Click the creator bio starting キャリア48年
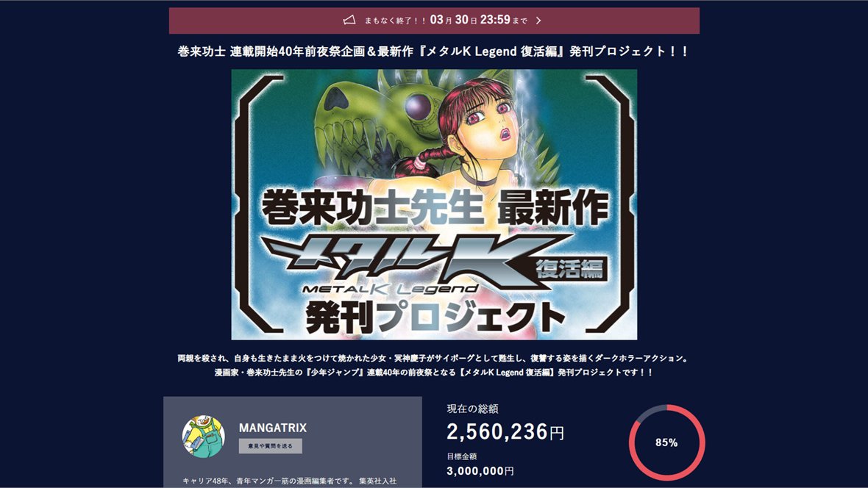 point(289,481)
